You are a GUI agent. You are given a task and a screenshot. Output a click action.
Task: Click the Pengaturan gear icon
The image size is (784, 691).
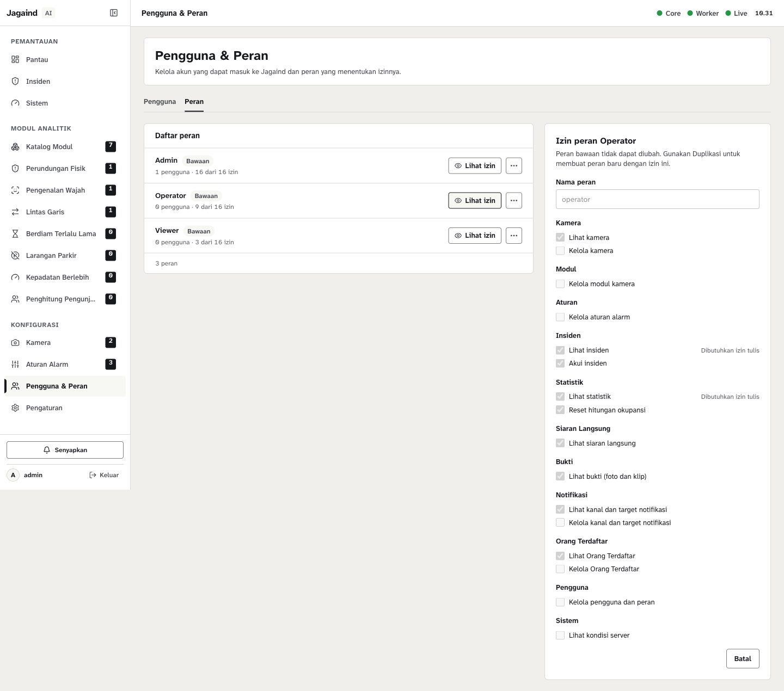coord(15,408)
